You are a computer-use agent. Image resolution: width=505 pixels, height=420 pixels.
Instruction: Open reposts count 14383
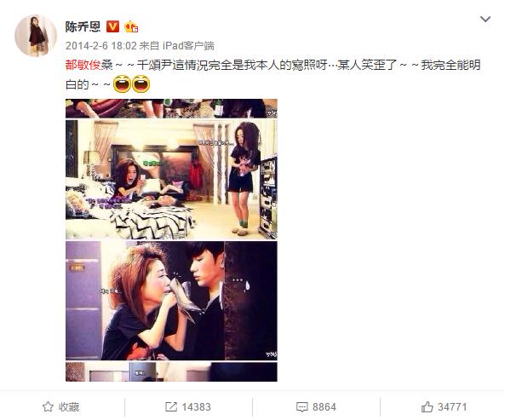(196, 406)
